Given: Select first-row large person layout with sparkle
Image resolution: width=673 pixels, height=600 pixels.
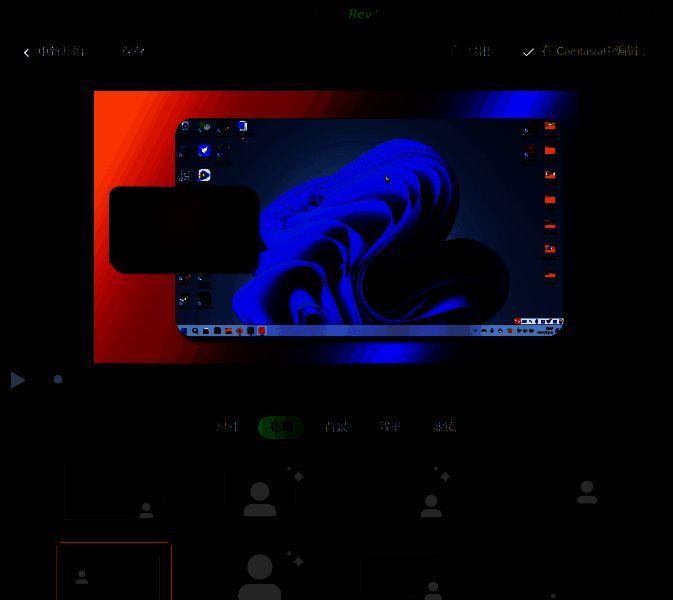Looking at the screenshot, I should click(262, 492).
